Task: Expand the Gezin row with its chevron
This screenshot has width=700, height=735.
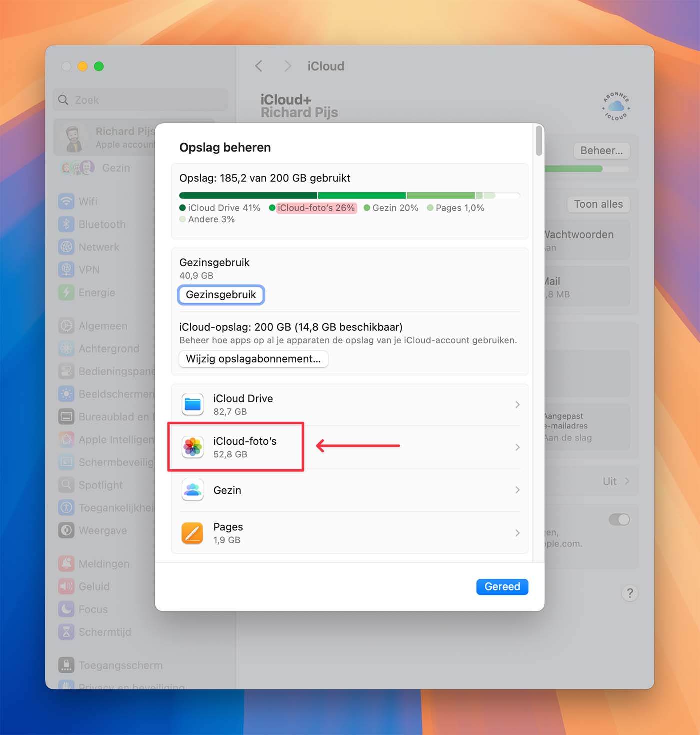Action: pos(517,490)
